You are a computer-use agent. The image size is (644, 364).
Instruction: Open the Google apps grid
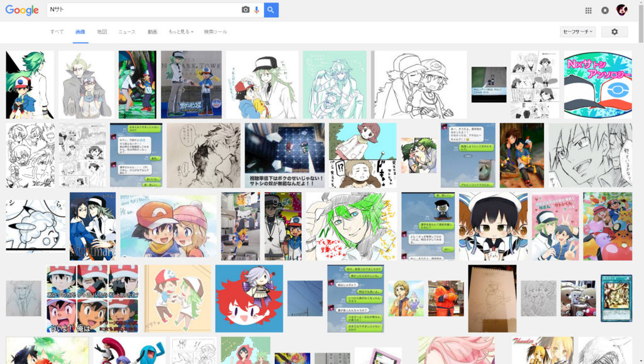click(x=588, y=10)
